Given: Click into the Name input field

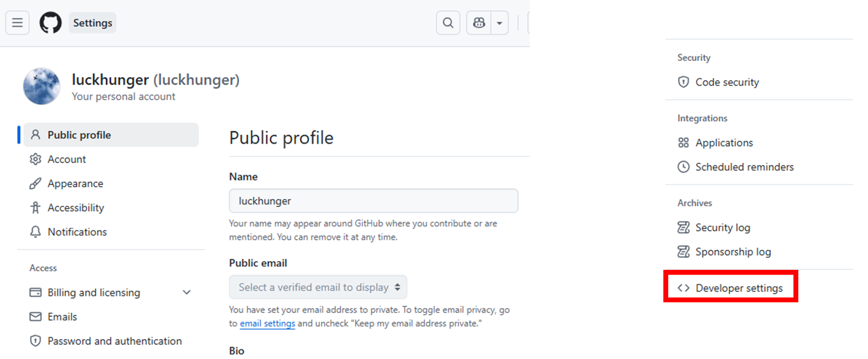Looking at the screenshot, I should pyautogui.click(x=374, y=201).
